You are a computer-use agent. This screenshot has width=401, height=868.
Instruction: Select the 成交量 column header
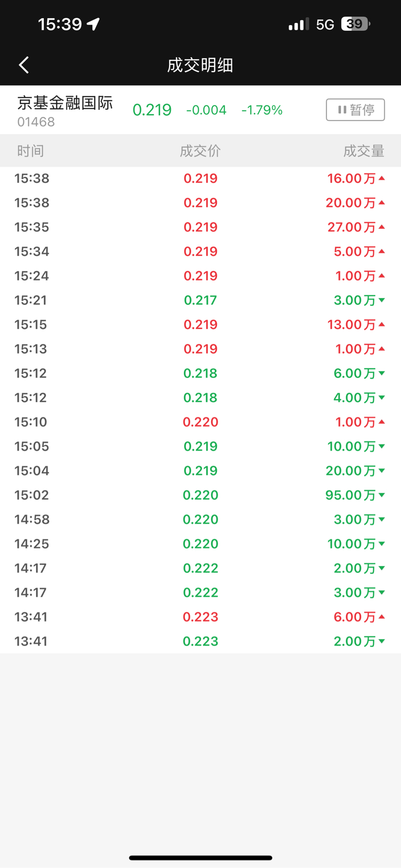pyautogui.click(x=364, y=151)
